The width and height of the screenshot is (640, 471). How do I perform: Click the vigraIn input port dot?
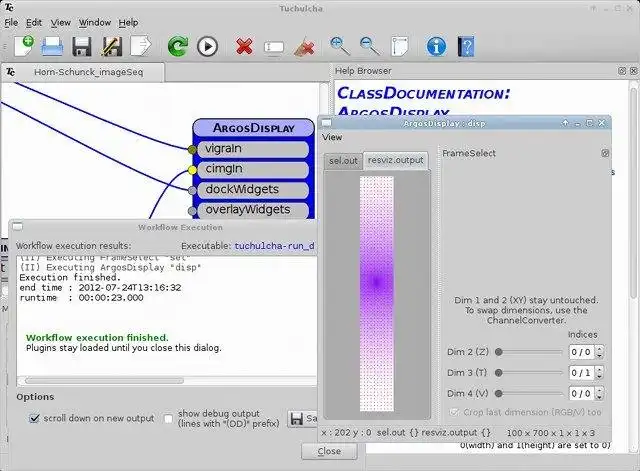tap(192, 149)
